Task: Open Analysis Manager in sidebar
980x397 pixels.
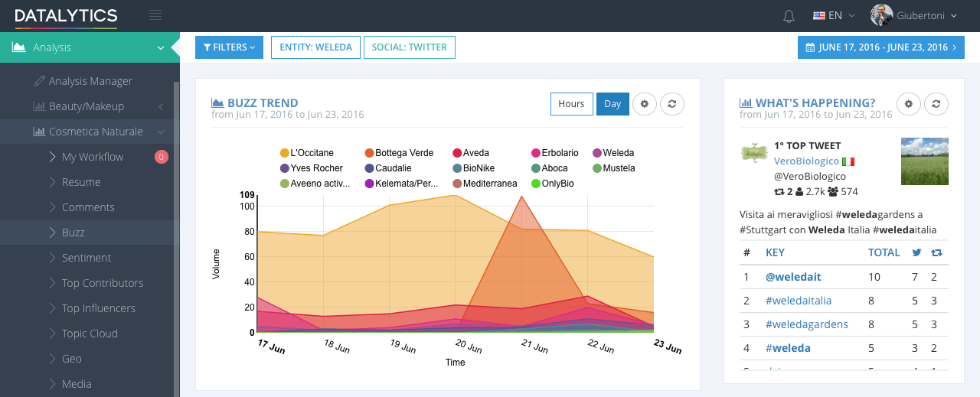Action: pos(90,81)
